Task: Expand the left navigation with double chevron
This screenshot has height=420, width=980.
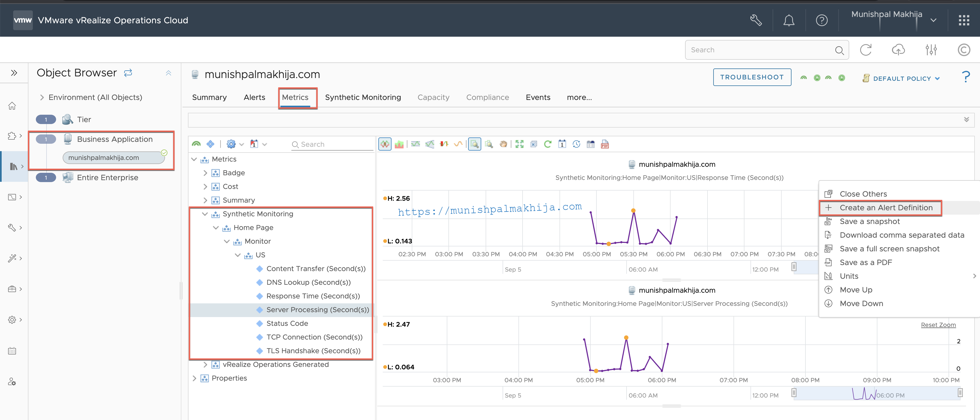Action: (14, 72)
